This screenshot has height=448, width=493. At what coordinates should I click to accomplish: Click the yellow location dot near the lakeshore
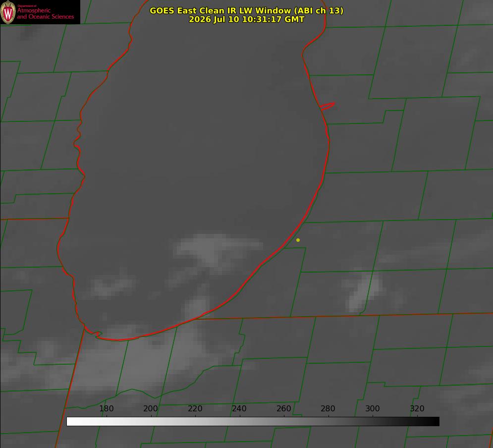[x=298, y=240]
